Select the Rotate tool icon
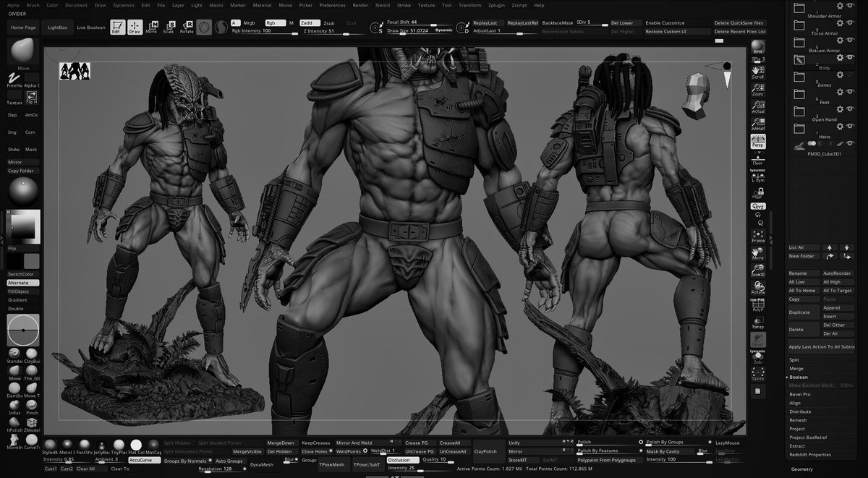 coord(187,27)
